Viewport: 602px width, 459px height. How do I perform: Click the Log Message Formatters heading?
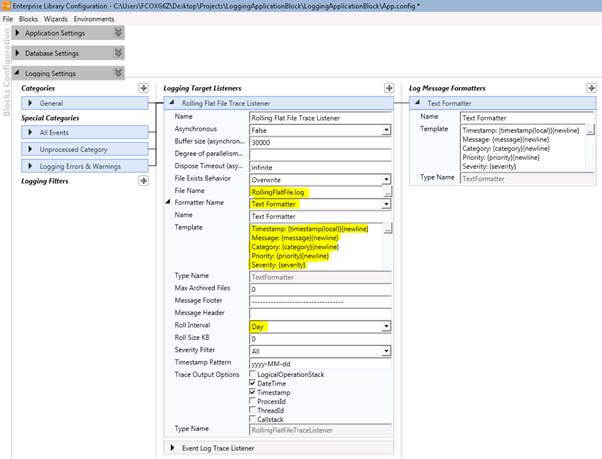pyautogui.click(x=447, y=88)
